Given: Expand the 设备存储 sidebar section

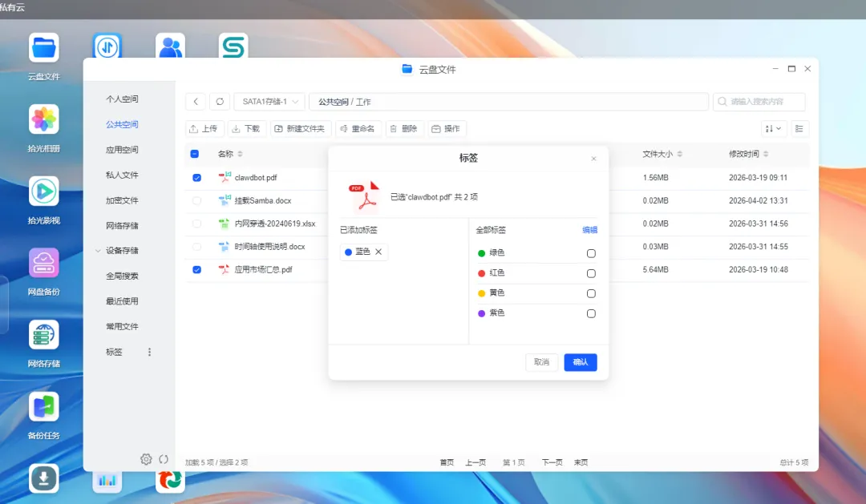Looking at the screenshot, I should pos(98,251).
